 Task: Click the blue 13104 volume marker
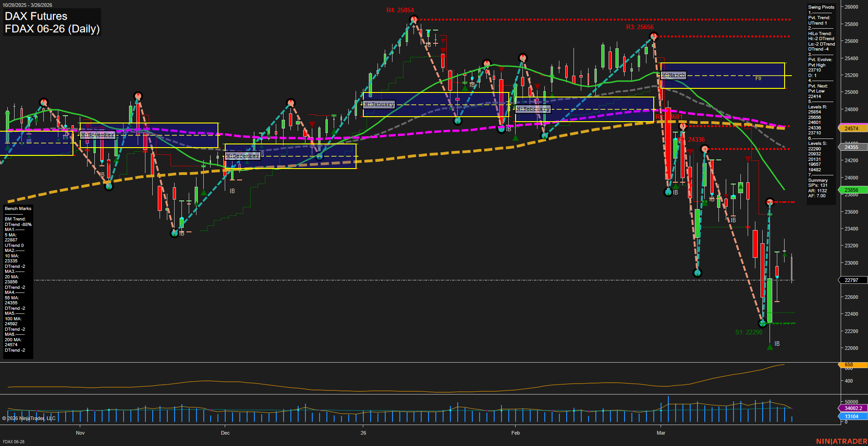point(852,416)
